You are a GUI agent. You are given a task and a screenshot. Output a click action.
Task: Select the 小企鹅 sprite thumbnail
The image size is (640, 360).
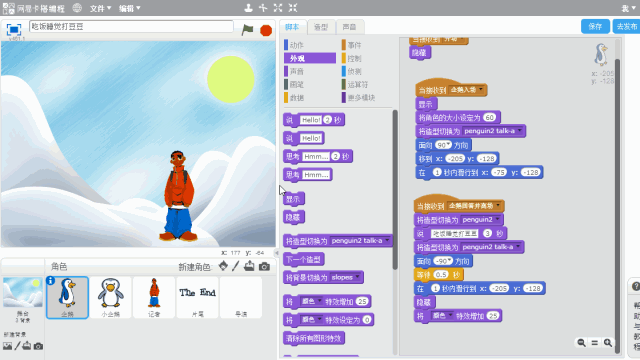pyautogui.click(x=111, y=297)
